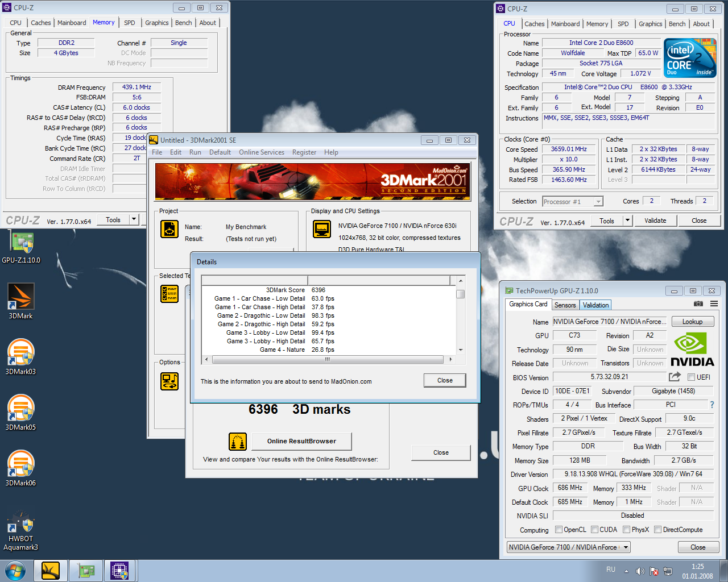Toggle the CUDA checkbox

594,529
